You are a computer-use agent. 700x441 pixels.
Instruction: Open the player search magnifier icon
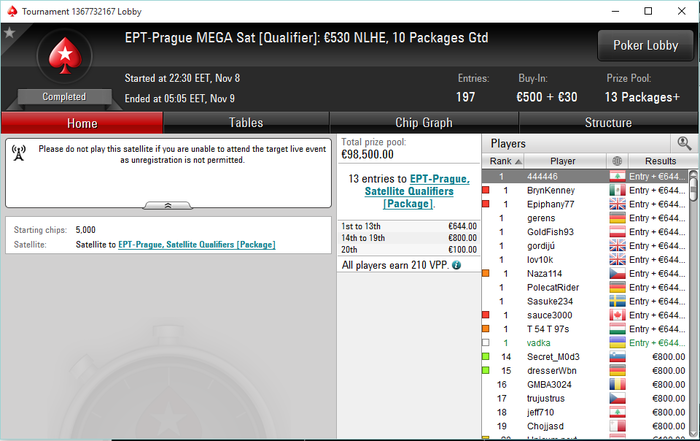click(684, 143)
